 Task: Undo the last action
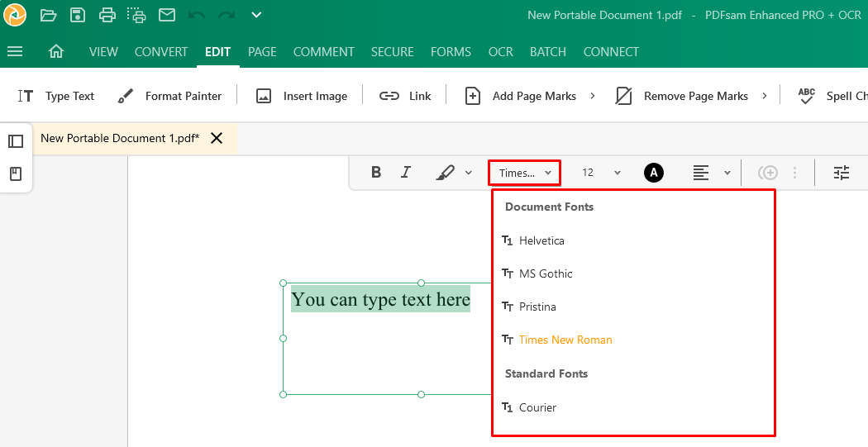click(x=197, y=16)
